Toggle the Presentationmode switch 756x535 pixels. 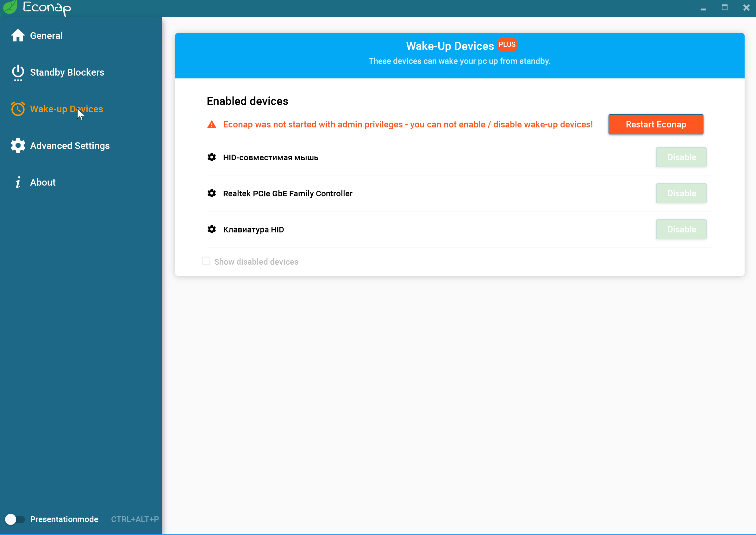click(15, 519)
